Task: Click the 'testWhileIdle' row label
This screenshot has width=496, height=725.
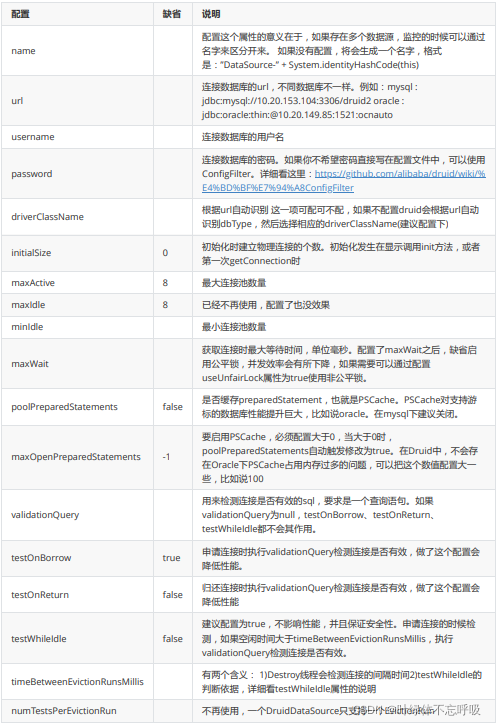Action: [x=39, y=639]
